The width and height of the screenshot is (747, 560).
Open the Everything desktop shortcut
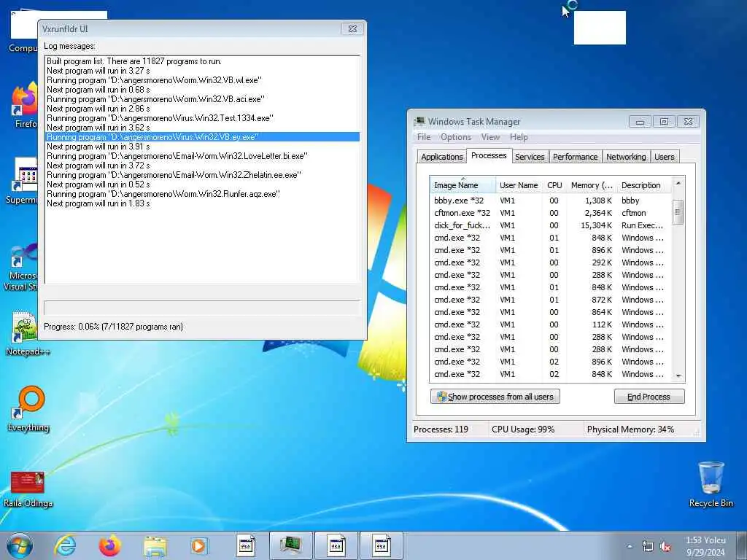[x=28, y=408]
